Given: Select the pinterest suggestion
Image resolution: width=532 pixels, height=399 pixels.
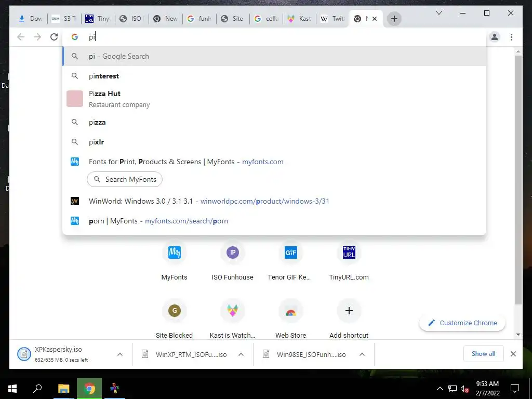Looking at the screenshot, I should 274,76.
